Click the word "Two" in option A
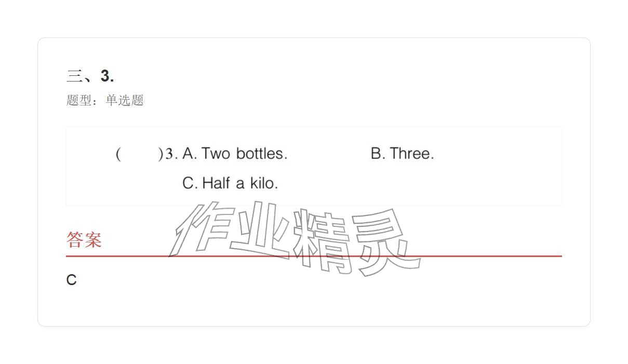Image resolution: width=628 pixels, height=364 pixels. tap(216, 154)
